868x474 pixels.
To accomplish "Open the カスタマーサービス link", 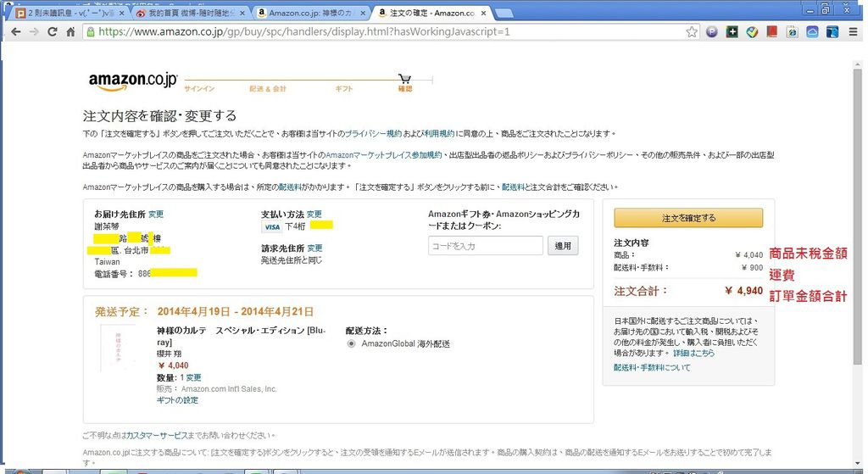I will [157, 435].
